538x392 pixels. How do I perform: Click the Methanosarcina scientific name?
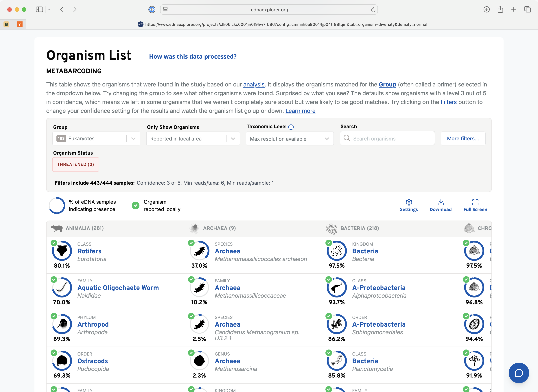(236, 369)
